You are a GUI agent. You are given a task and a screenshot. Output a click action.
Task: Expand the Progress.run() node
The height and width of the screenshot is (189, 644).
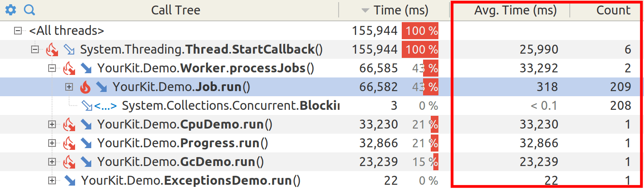52,143
